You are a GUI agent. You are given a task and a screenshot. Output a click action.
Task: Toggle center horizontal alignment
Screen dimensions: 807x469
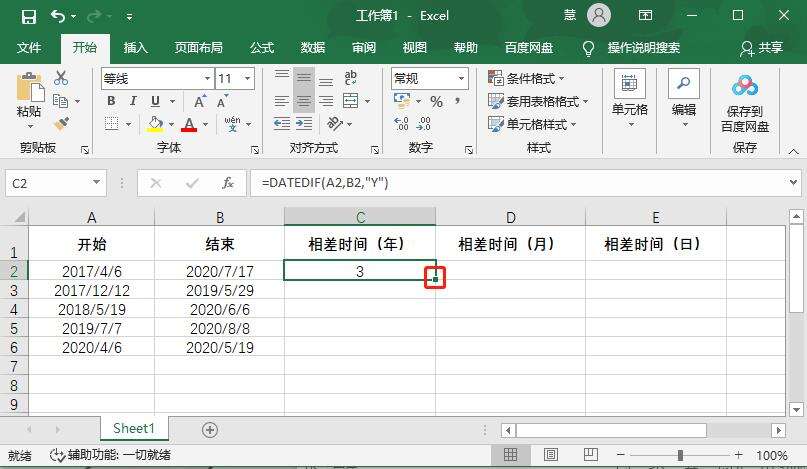(x=304, y=101)
